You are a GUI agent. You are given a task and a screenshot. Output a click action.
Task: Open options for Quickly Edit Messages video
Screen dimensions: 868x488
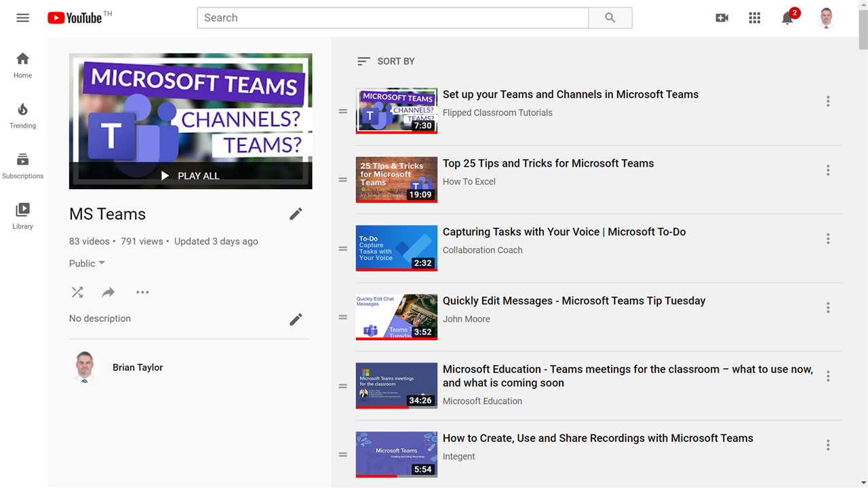pyautogui.click(x=828, y=308)
